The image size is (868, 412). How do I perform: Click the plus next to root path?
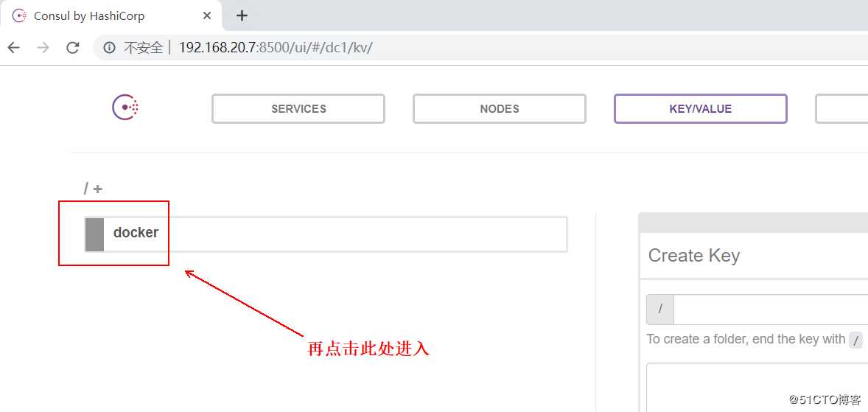(x=97, y=189)
